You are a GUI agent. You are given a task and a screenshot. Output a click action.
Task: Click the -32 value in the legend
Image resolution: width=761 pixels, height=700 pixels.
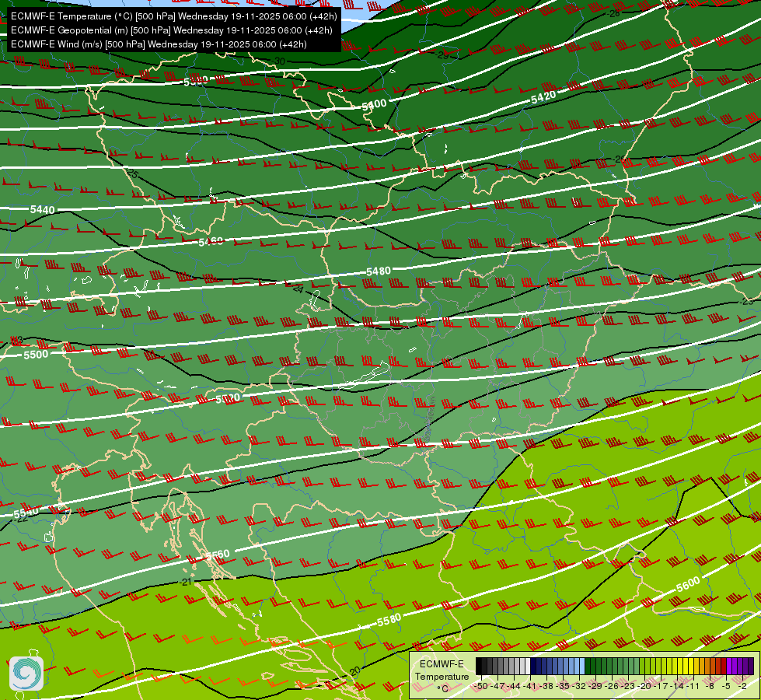(579, 686)
